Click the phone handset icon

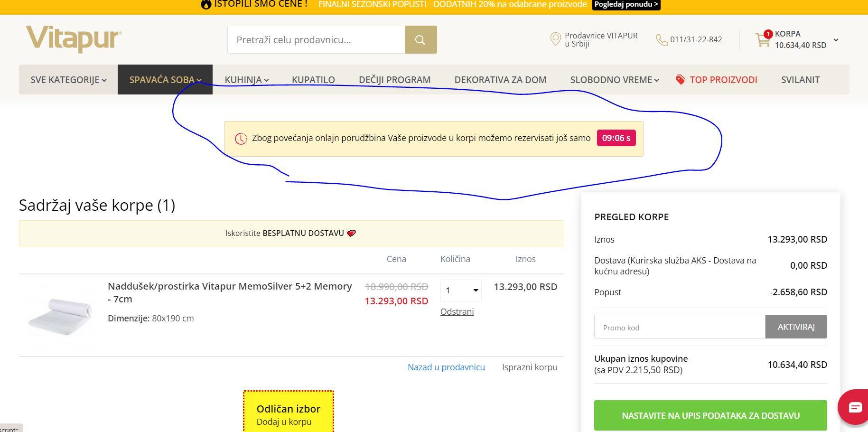[x=662, y=40]
